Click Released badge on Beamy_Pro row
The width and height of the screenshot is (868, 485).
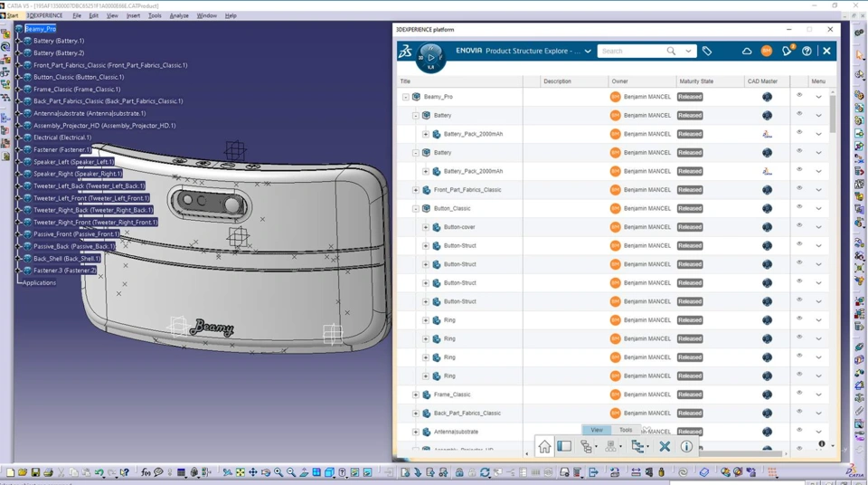coord(690,97)
